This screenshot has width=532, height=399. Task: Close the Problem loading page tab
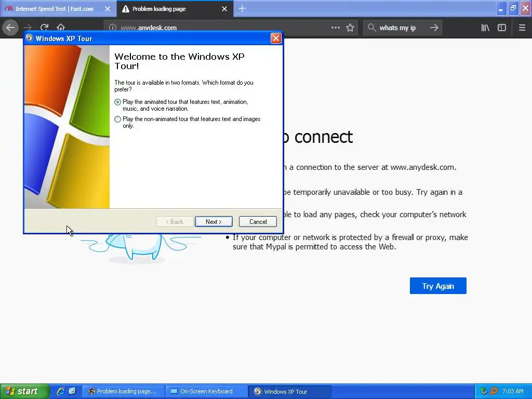click(x=224, y=9)
